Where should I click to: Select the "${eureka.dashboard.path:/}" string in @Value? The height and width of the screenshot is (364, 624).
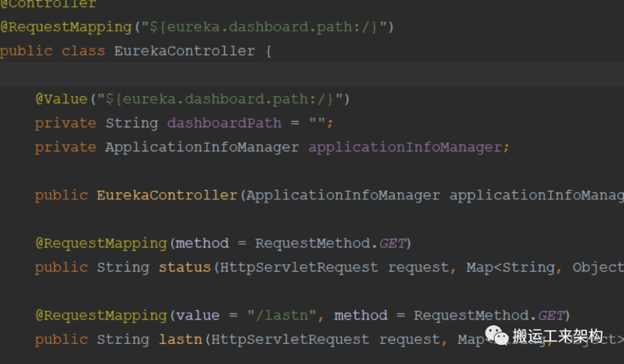220,99
